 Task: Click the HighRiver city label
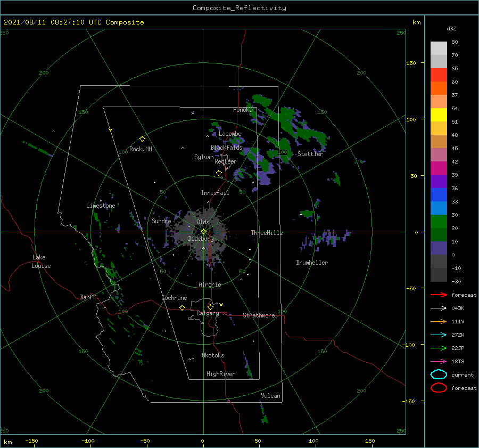(x=221, y=374)
